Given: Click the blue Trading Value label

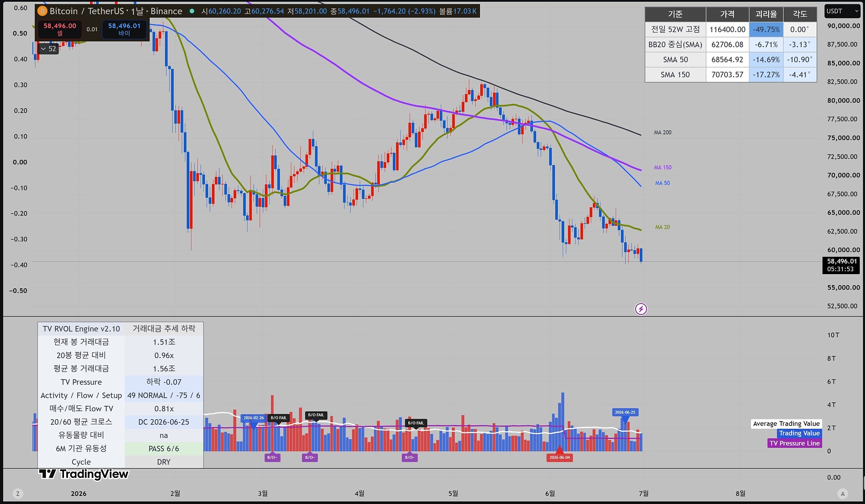Looking at the screenshot, I should click(x=799, y=433).
